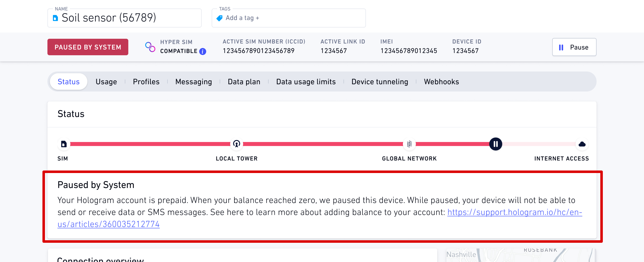The image size is (644, 262).
Task: Click the tag icon in the Tags field
Action: pos(219,18)
